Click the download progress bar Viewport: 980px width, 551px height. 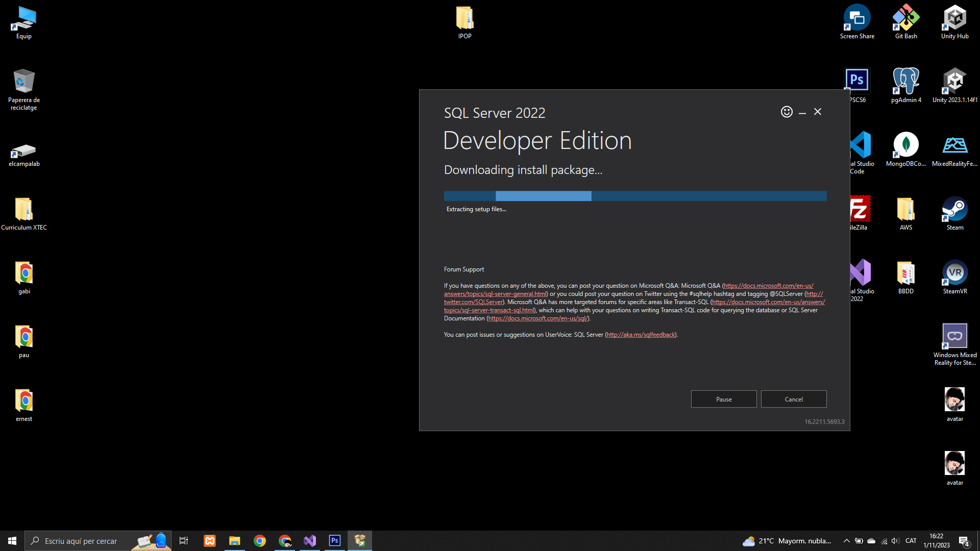point(635,196)
